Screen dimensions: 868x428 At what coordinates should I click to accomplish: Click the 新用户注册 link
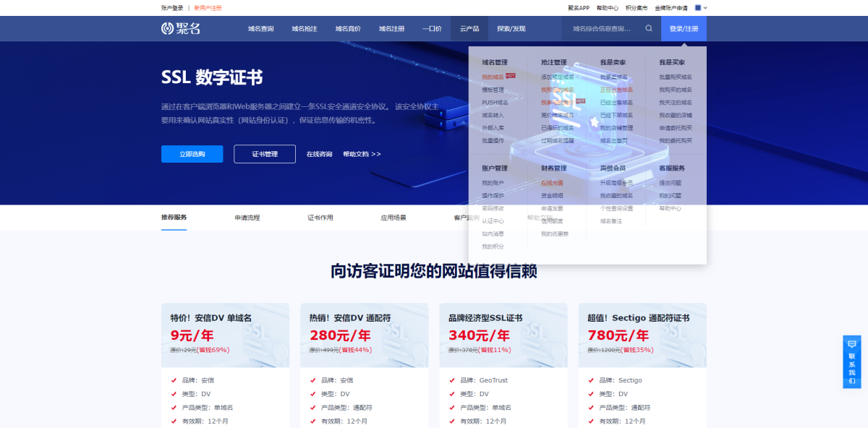[x=208, y=8]
